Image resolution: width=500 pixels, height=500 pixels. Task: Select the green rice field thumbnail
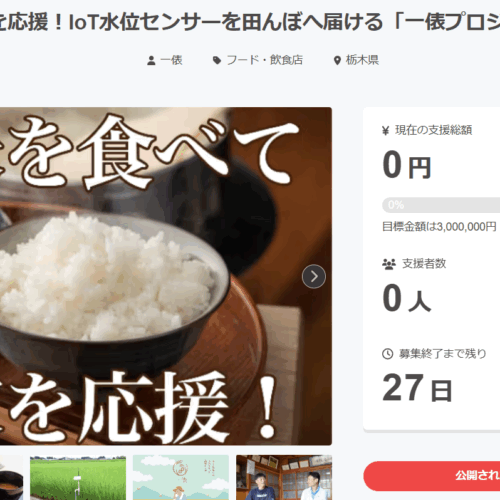click(78, 478)
